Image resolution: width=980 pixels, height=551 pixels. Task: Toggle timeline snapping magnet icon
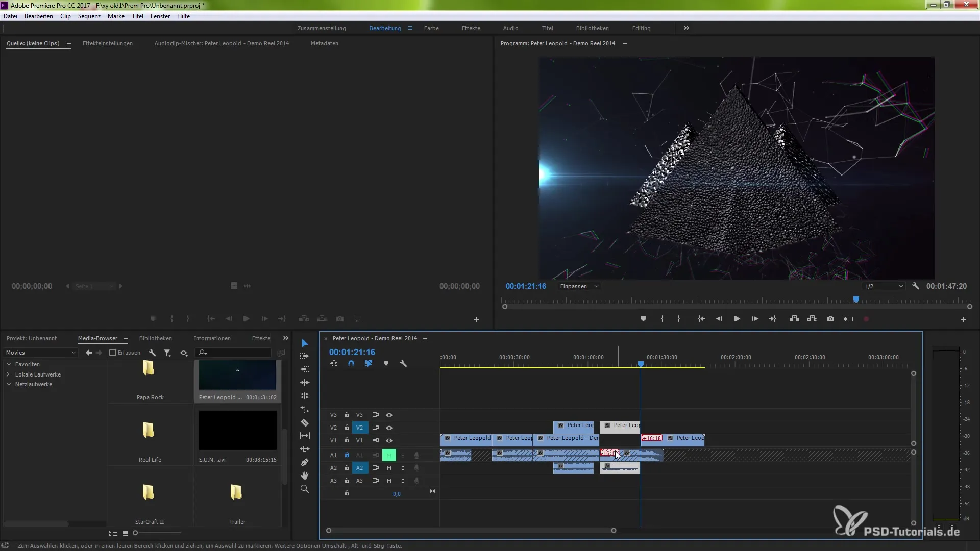(351, 364)
